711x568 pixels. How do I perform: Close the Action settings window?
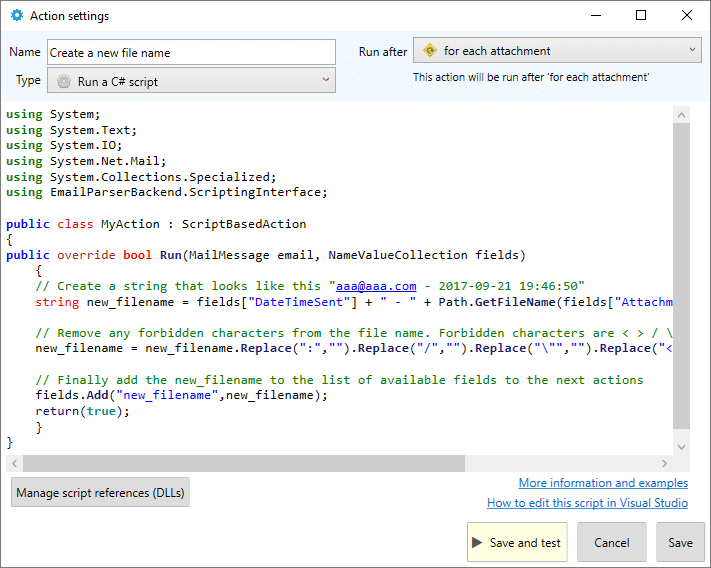point(687,15)
